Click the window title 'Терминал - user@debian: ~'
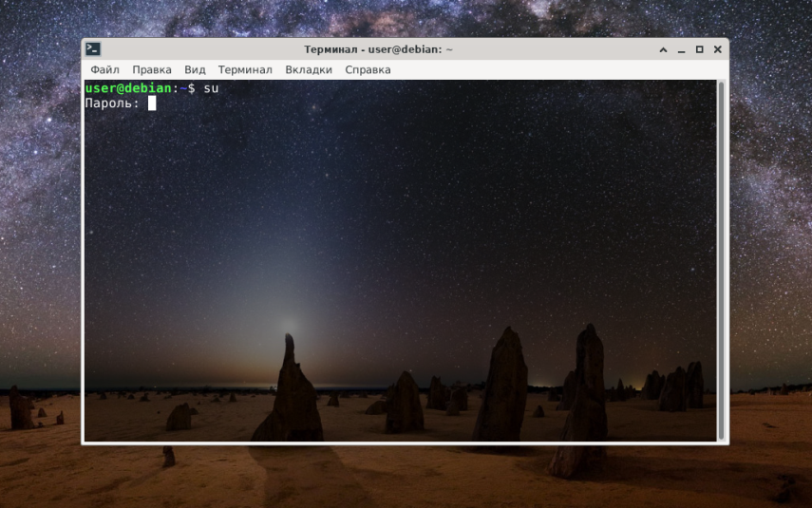812x508 pixels. click(x=378, y=49)
